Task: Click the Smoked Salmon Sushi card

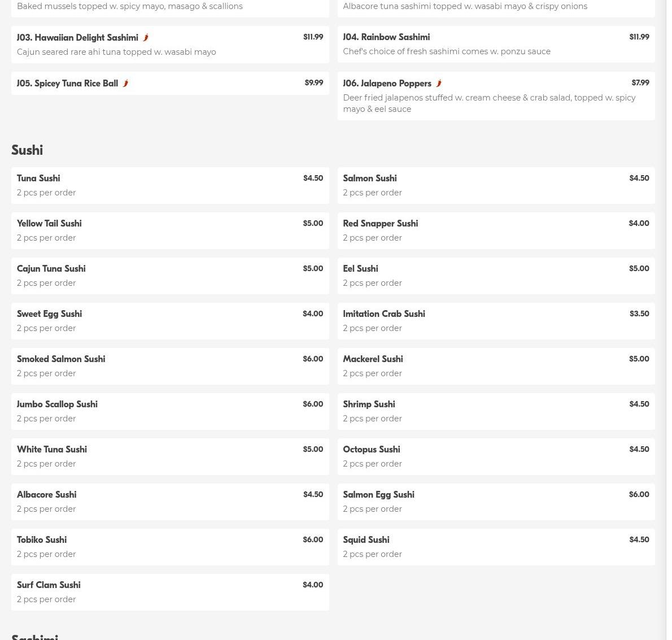Action: (x=169, y=366)
